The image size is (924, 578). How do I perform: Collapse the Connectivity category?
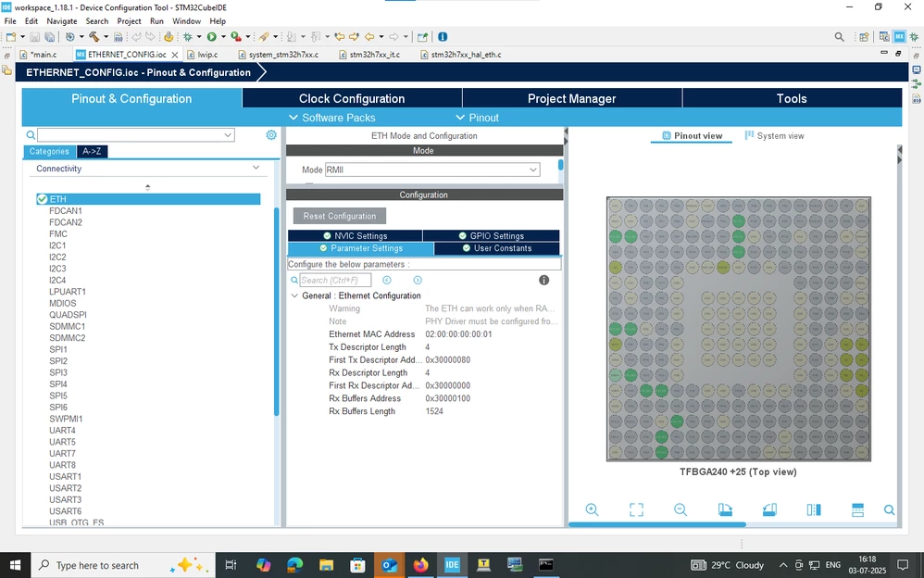(256, 168)
